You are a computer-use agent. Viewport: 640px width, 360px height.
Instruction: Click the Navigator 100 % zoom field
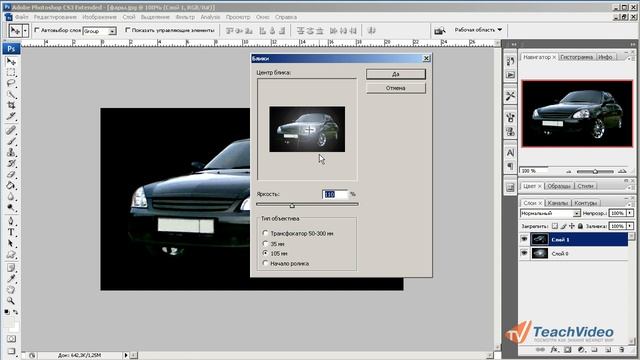533,171
